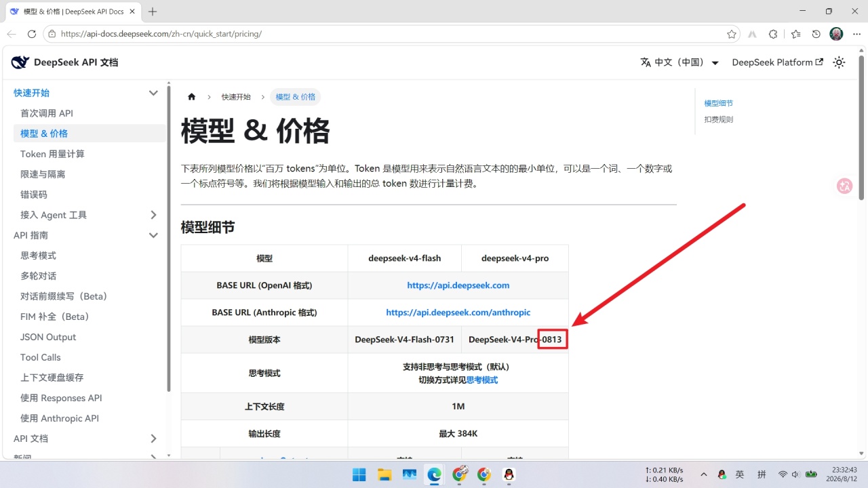Open a new browser tab

(x=153, y=12)
